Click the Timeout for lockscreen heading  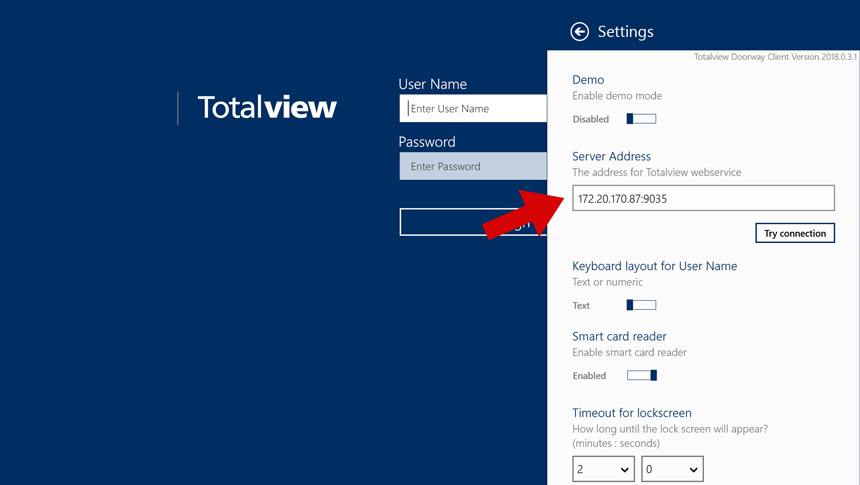click(x=632, y=413)
